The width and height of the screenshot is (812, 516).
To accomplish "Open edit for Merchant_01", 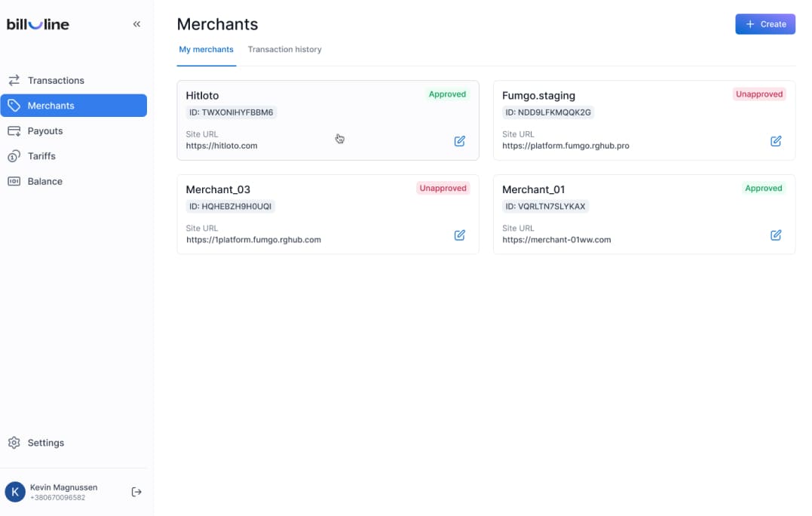I will [775, 235].
